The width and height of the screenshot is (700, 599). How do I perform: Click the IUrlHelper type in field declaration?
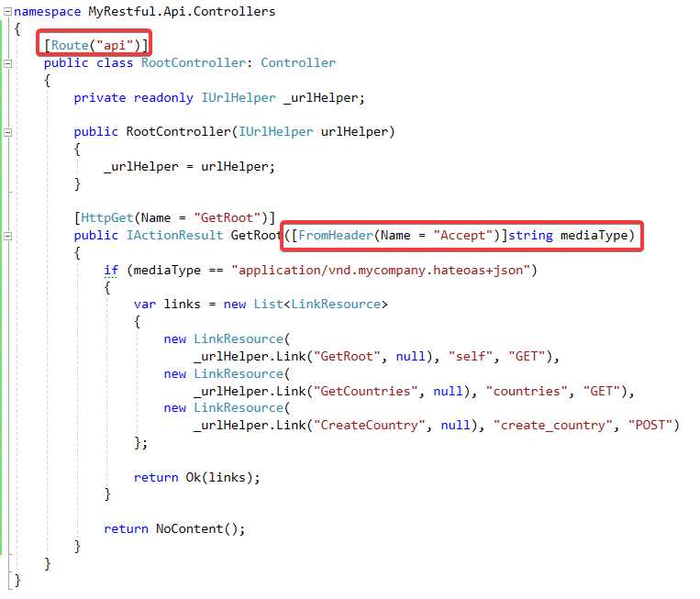pyautogui.click(x=239, y=98)
